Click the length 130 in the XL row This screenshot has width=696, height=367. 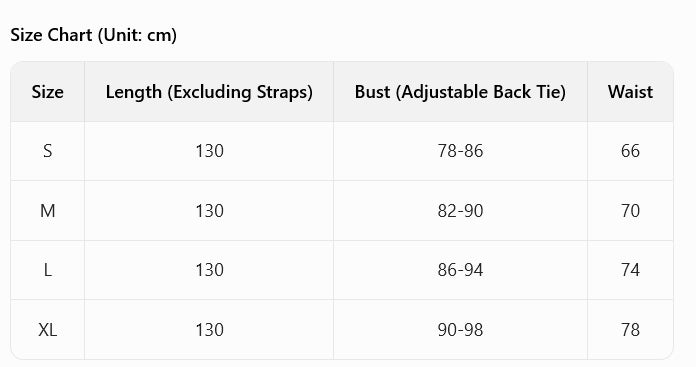point(210,330)
